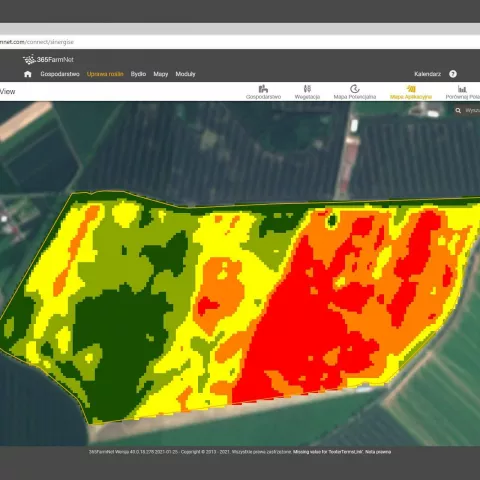
Task: Open Mapa Potencjalna view
Action: pos(355,92)
